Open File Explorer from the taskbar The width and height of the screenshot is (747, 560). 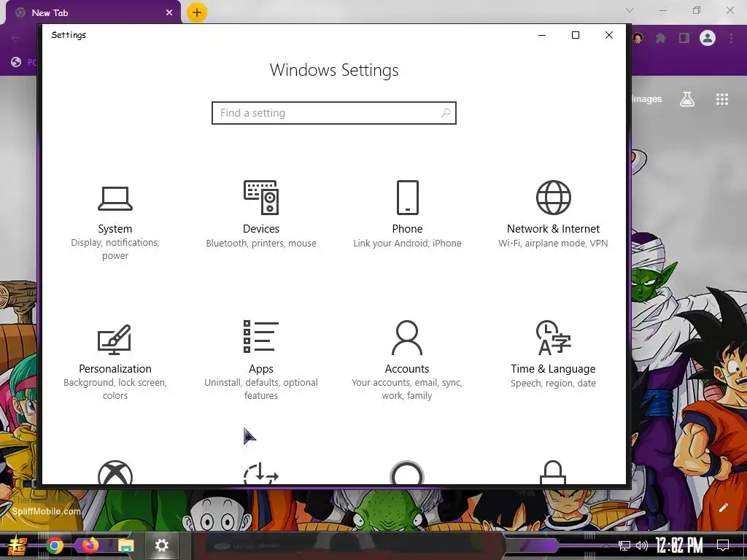click(x=126, y=545)
